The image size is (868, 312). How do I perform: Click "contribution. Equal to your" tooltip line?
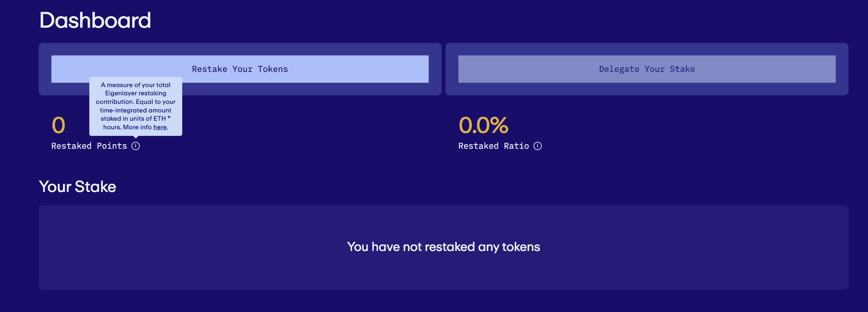135,102
